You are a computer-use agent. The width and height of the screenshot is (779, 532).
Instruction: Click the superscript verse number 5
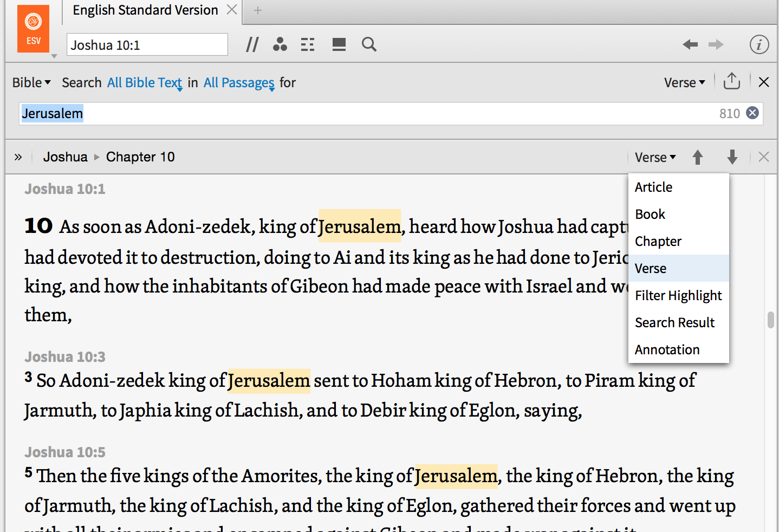point(28,472)
